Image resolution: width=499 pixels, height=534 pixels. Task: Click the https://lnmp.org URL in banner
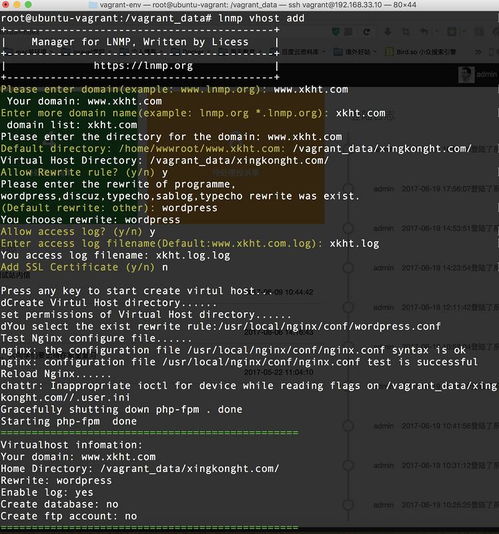(143, 66)
